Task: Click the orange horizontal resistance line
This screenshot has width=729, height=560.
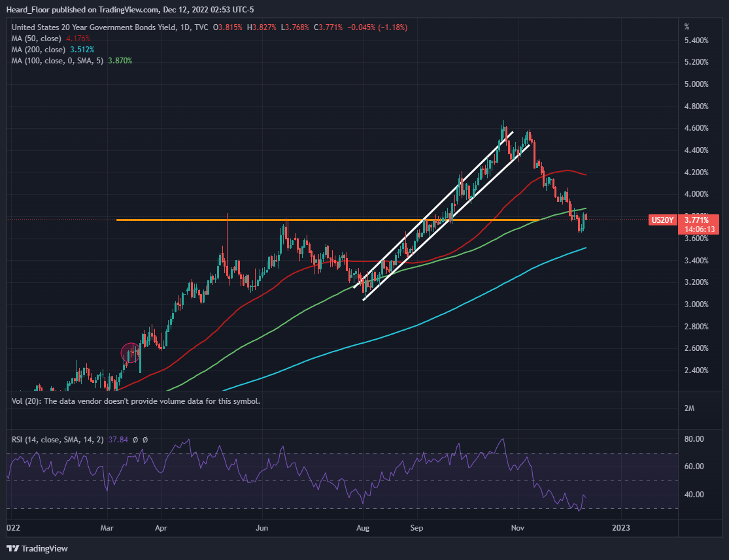Action: (x=328, y=220)
